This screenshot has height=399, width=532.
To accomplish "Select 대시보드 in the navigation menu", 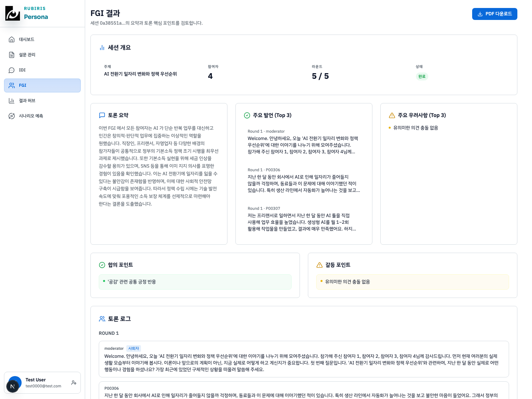I will point(27,39).
